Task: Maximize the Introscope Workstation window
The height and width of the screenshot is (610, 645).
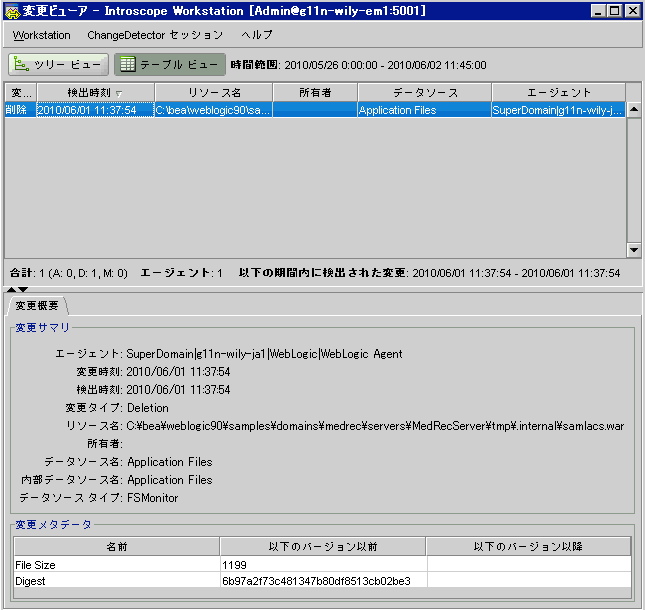Action: (x=615, y=11)
